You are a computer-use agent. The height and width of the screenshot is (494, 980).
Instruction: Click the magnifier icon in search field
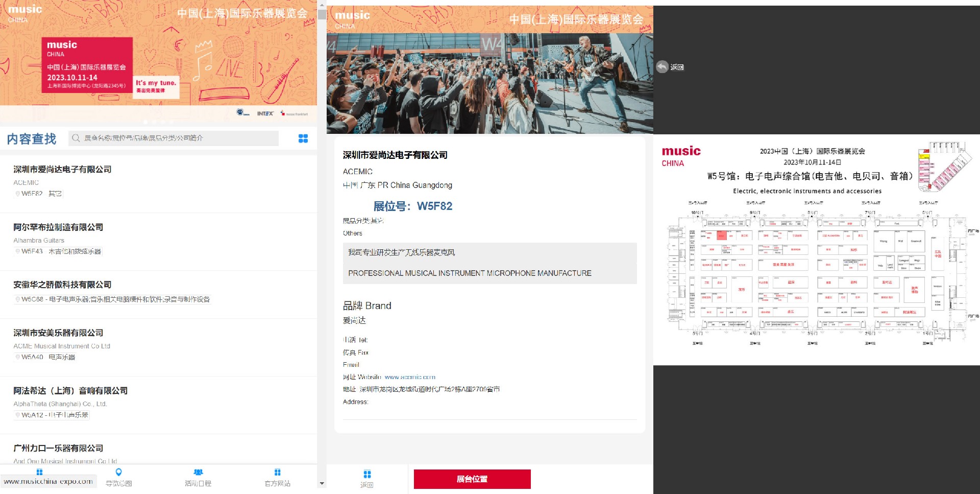pos(76,138)
